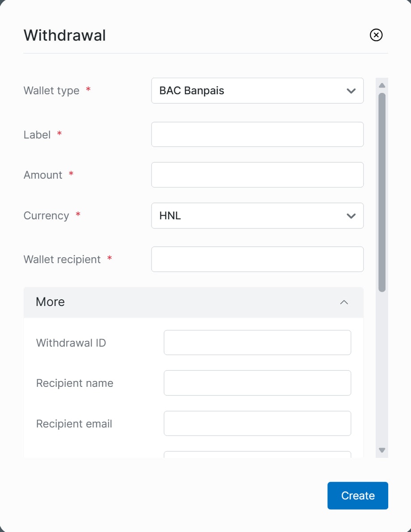Viewport: 411px width, 532px height.
Task: Click the More section chevron icon
Action: [x=344, y=302]
